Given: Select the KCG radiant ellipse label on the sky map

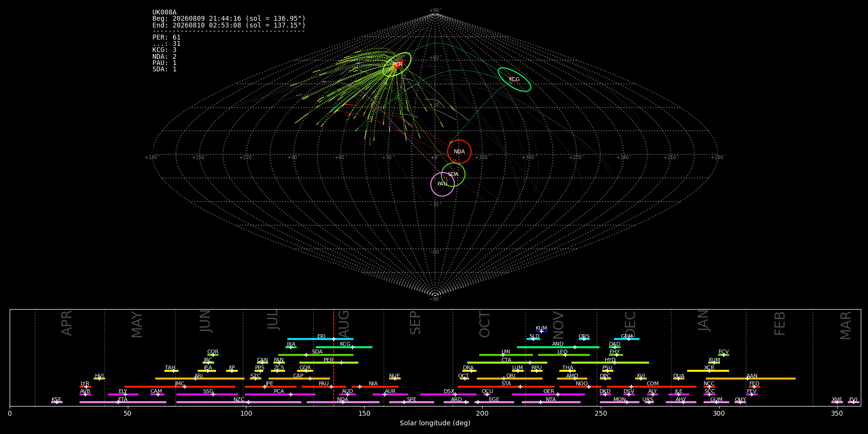Looking at the screenshot, I should click(515, 80).
